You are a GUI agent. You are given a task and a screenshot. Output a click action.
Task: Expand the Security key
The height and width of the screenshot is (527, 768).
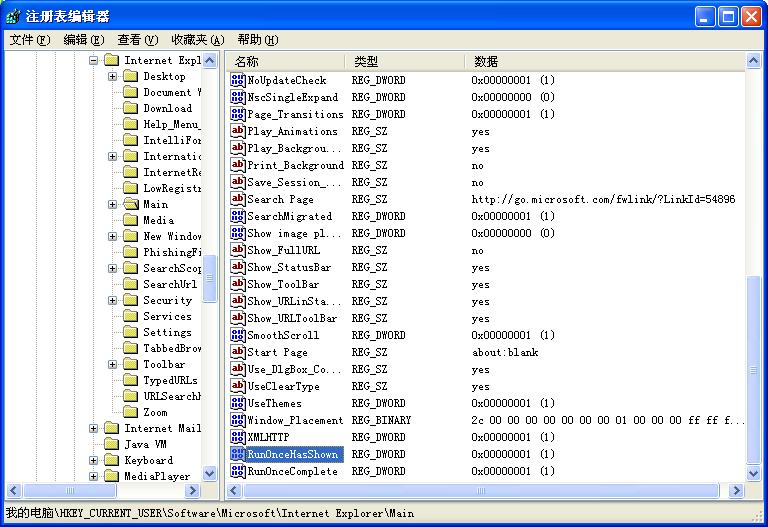coord(113,300)
